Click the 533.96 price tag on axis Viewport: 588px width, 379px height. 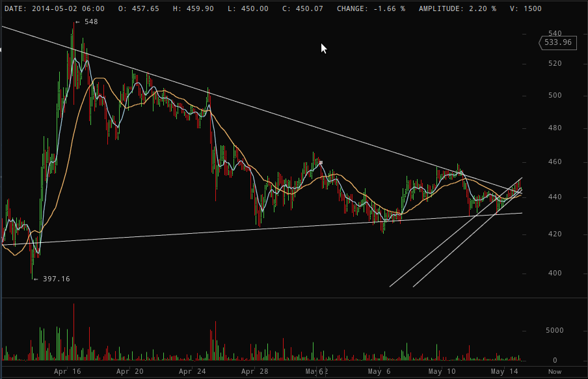[557, 43]
